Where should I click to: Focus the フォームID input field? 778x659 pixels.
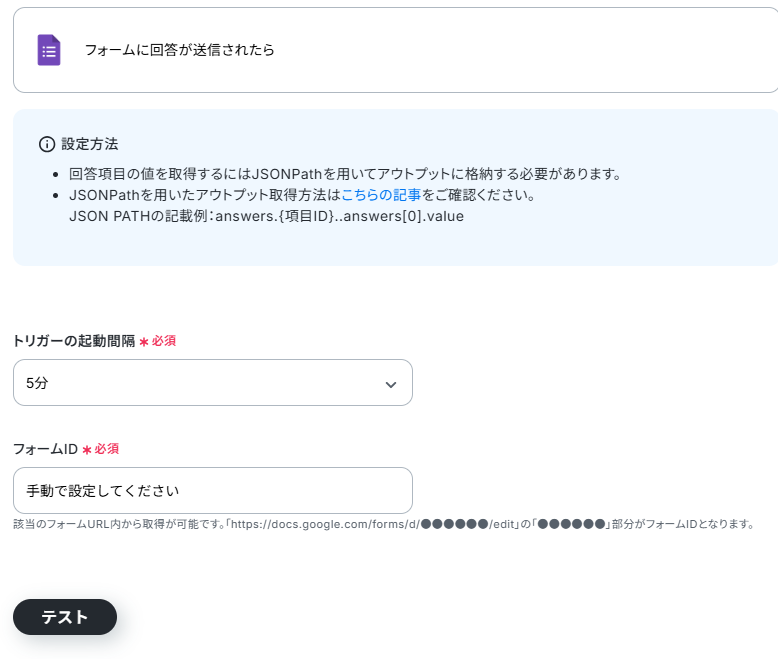click(x=213, y=490)
